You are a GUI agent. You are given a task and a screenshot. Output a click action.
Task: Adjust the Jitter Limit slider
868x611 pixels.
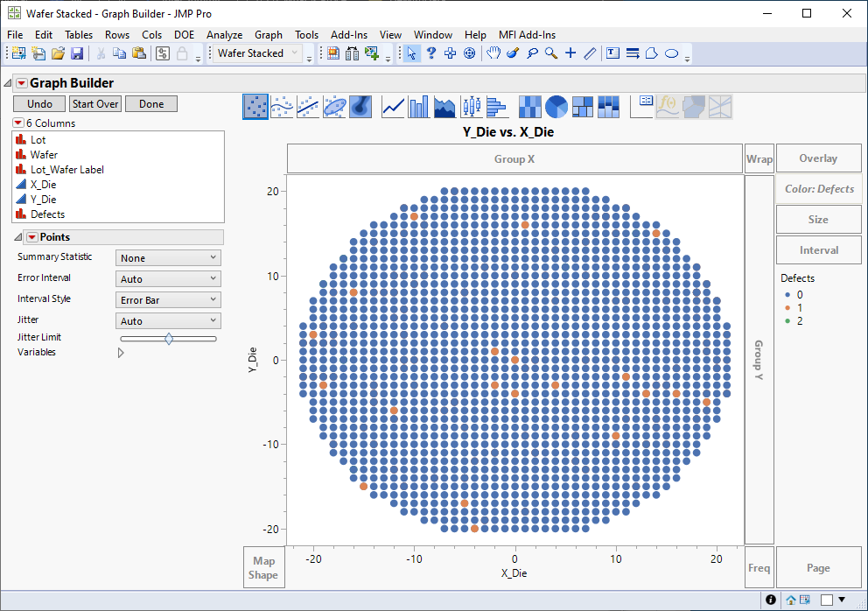[168, 339]
